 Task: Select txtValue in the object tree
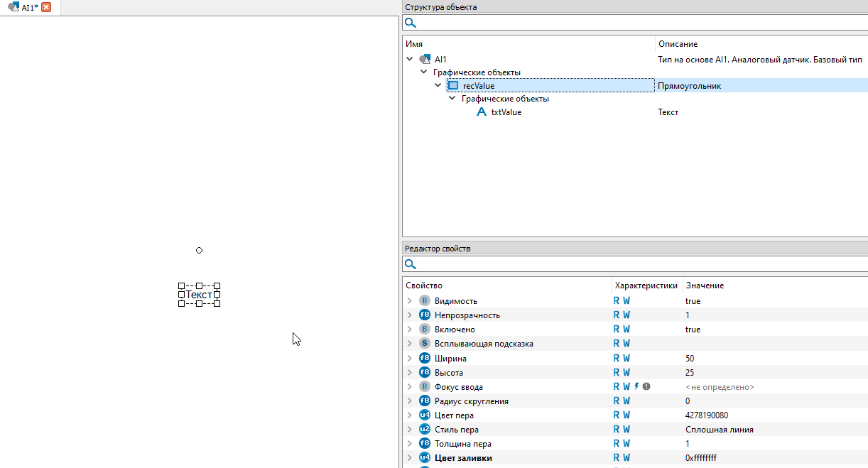[506, 112]
